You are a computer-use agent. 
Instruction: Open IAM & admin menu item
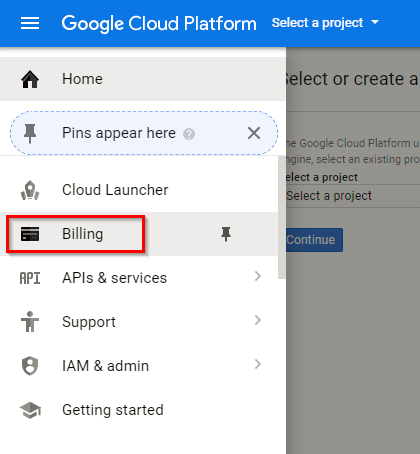point(139,366)
